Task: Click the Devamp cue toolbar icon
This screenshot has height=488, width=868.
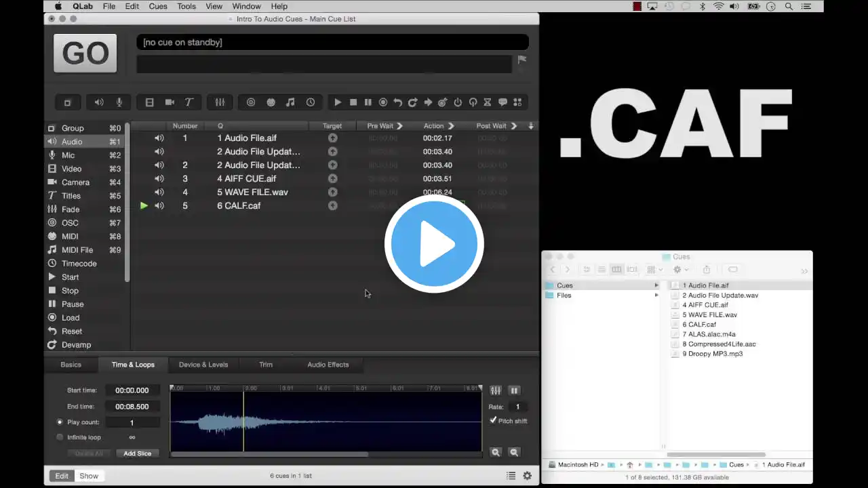Action: click(413, 102)
